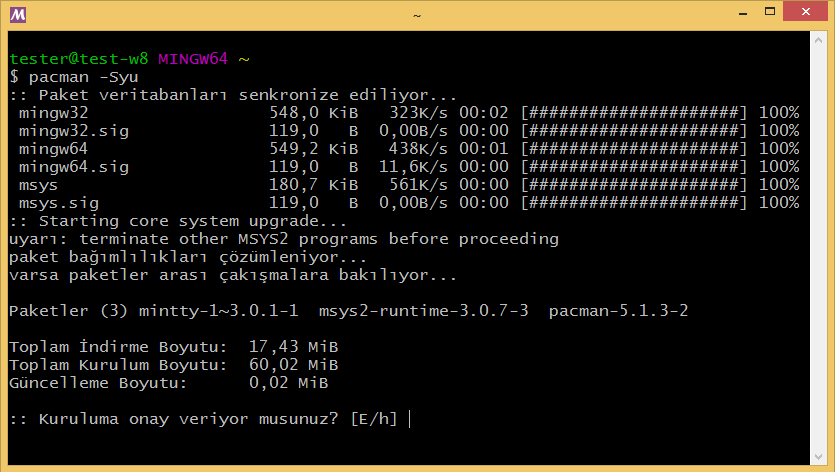Click the '438K/s' download speed
835x472 pixels.
(419, 149)
